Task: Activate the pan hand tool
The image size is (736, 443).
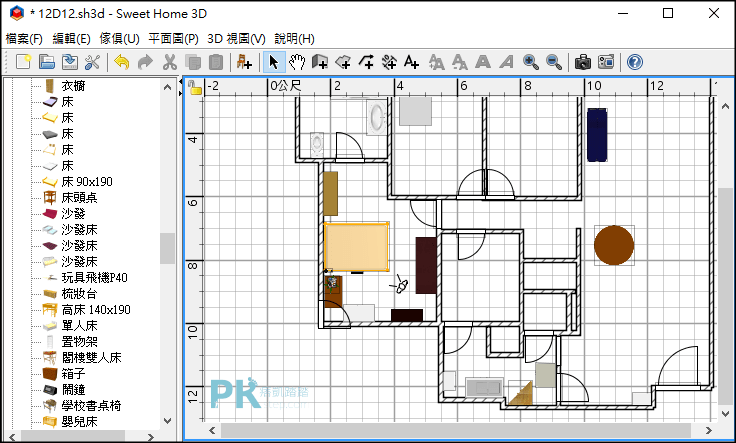Action: pos(297,61)
